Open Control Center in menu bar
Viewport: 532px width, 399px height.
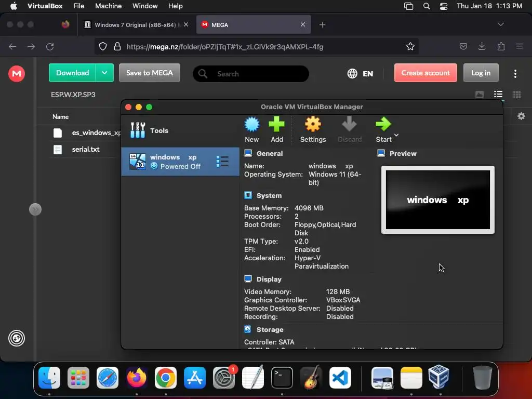click(x=444, y=6)
